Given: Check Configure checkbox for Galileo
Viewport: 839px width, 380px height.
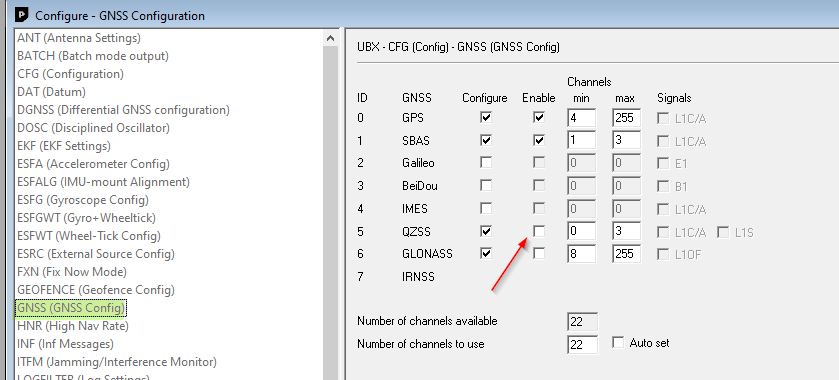Looking at the screenshot, I should tap(486, 163).
